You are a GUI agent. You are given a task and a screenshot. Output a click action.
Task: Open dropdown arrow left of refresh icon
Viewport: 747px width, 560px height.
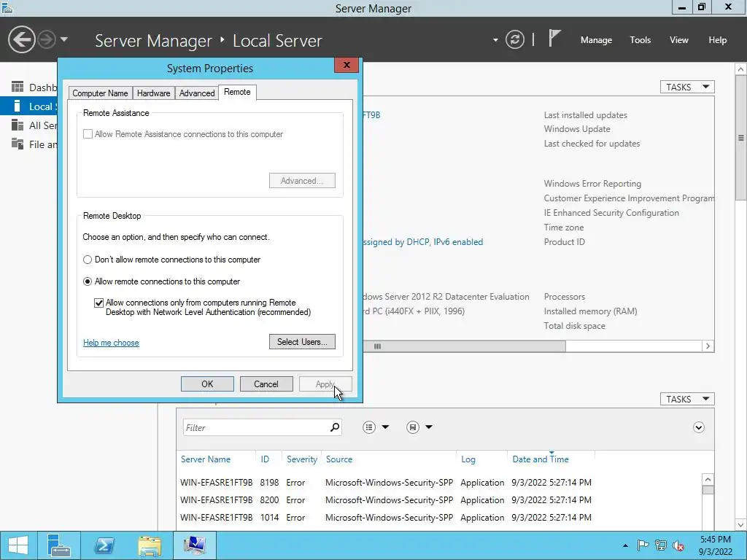(x=495, y=40)
